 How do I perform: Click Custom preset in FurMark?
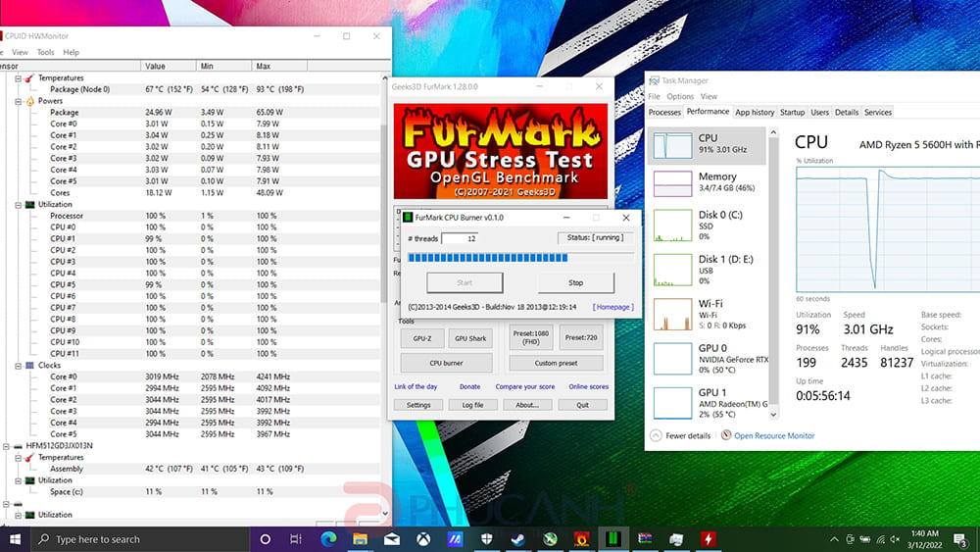(x=557, y=363)
